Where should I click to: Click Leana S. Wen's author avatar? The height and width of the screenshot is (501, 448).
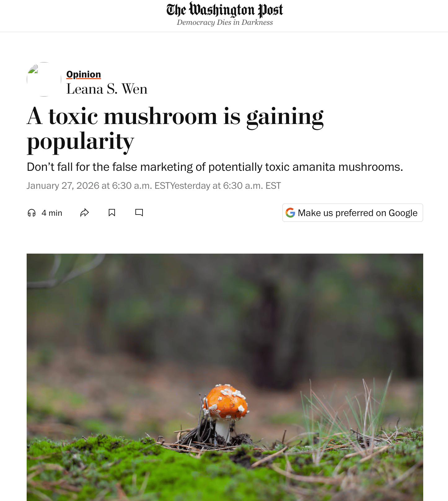[x=44, y=79]
